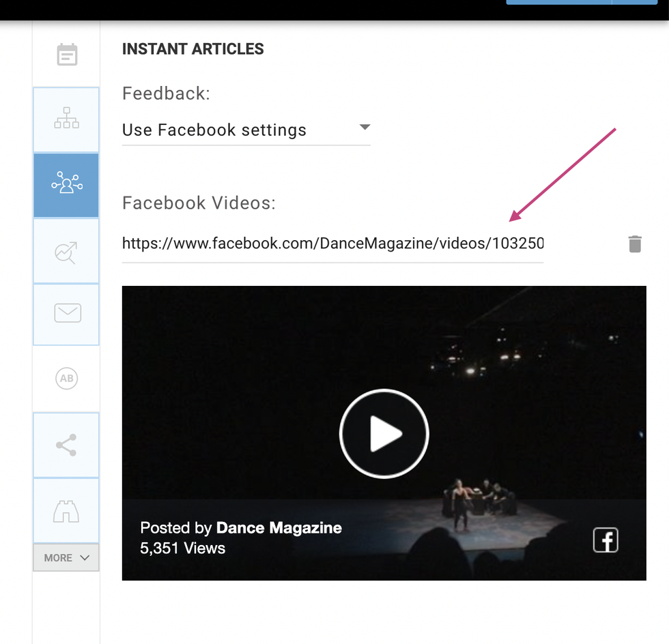Delete the Facebook video with trash icon

[635, 244]
